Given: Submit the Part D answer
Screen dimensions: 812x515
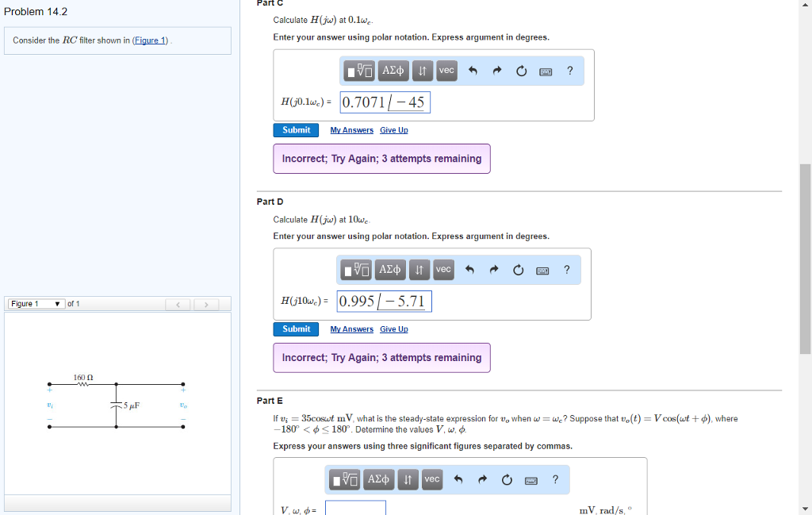Looking at the screenshot, I should 296,329.
